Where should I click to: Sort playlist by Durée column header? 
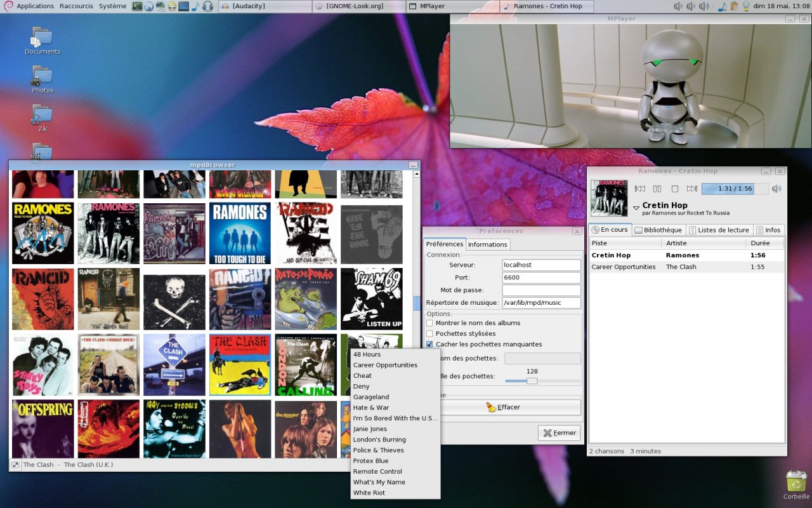tap(766, 243)
